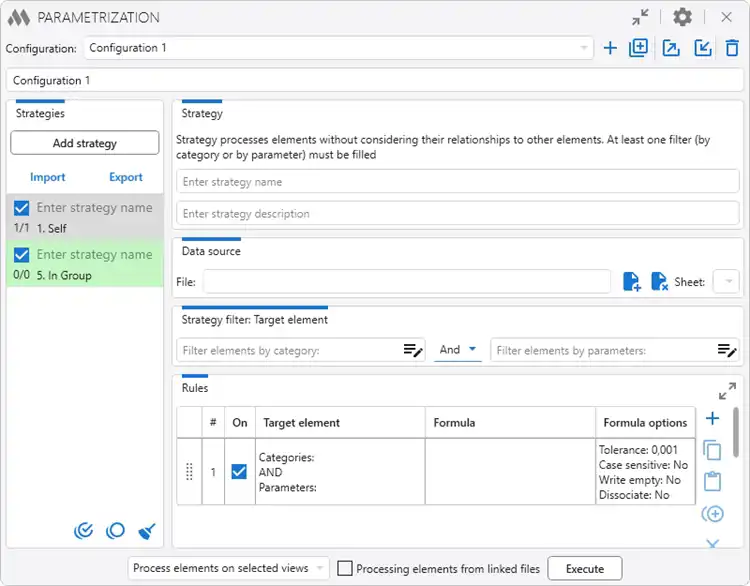Close the Parametrization window

tap(726, 17)
